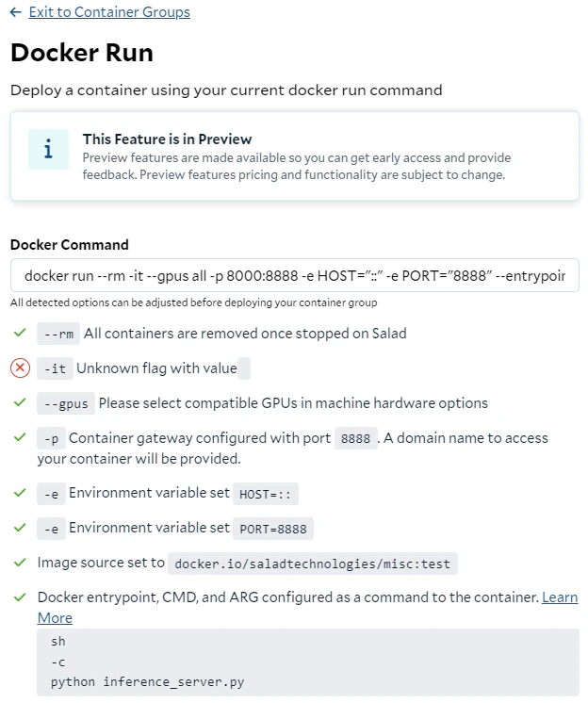Screen dimensions: 588x703
Task: Click the info icon in preview banner
Action: click(48, 149)
